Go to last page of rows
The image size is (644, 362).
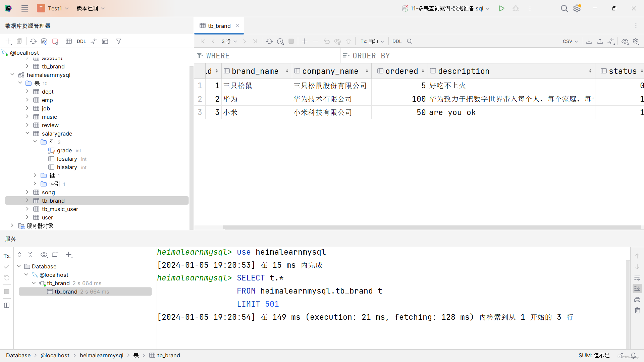255,41
